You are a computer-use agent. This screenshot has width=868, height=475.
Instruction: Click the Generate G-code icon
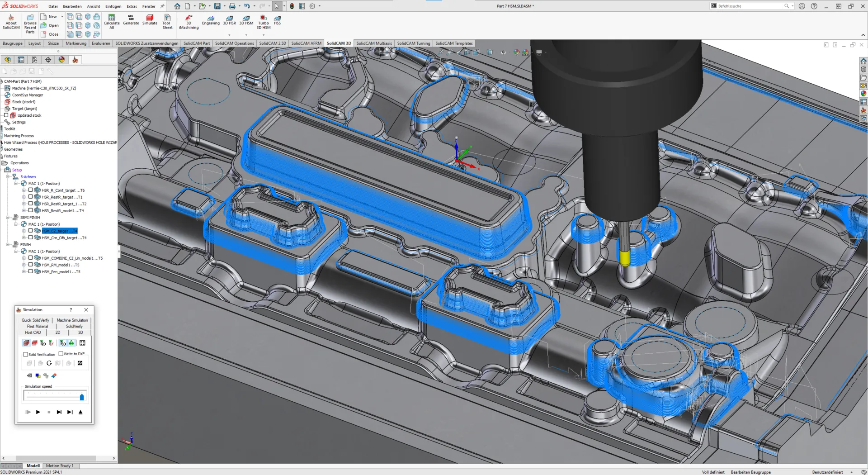(131, 21)
